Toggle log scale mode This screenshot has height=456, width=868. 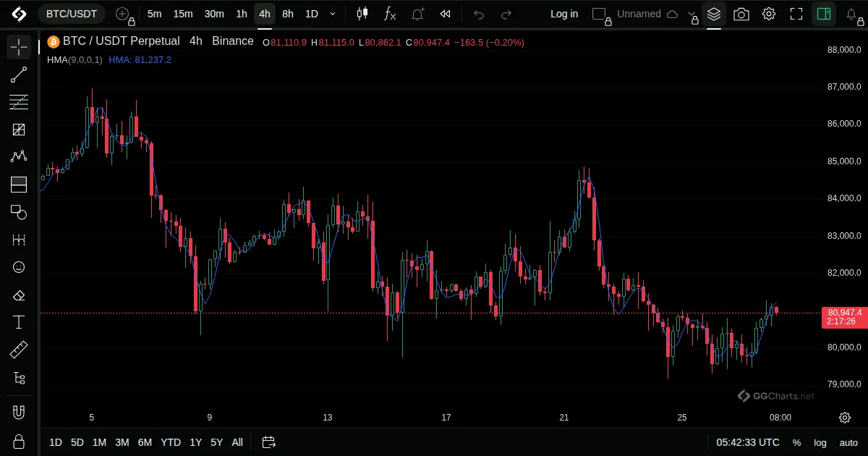[820, 442]
